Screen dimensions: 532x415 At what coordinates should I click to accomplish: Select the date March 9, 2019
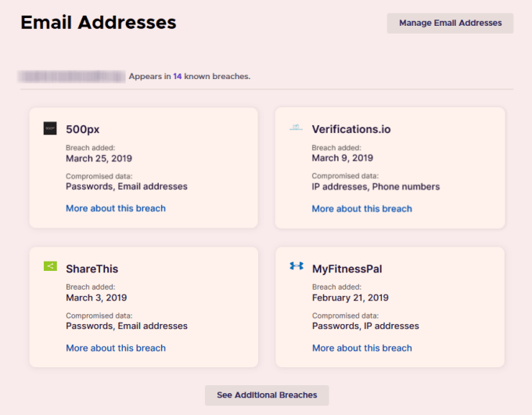[x=343, y=158]
